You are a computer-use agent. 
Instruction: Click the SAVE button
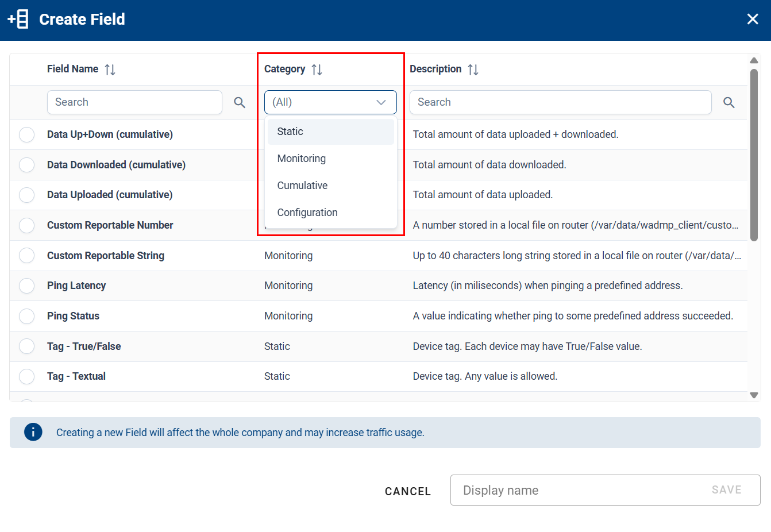[726, 489]
